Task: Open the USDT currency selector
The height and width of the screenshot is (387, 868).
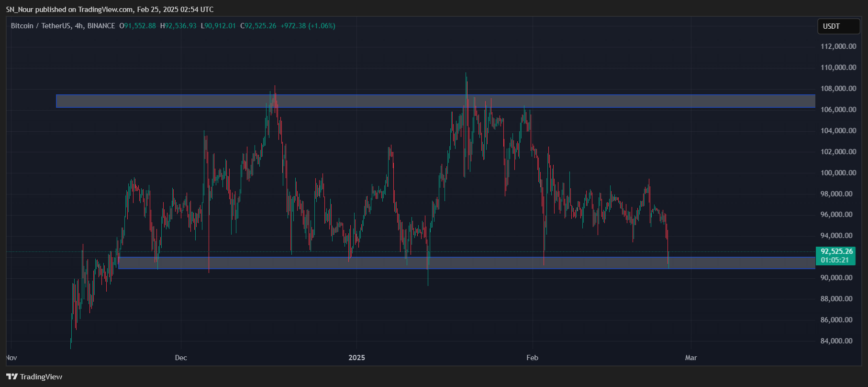Action: pyautogui.click(x=838, y=26)
